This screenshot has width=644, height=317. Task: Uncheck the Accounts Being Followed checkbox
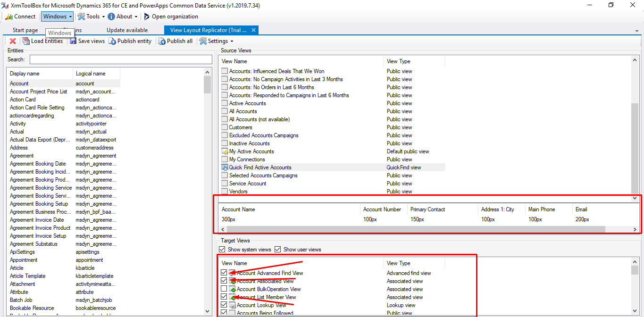coord(224,313)
